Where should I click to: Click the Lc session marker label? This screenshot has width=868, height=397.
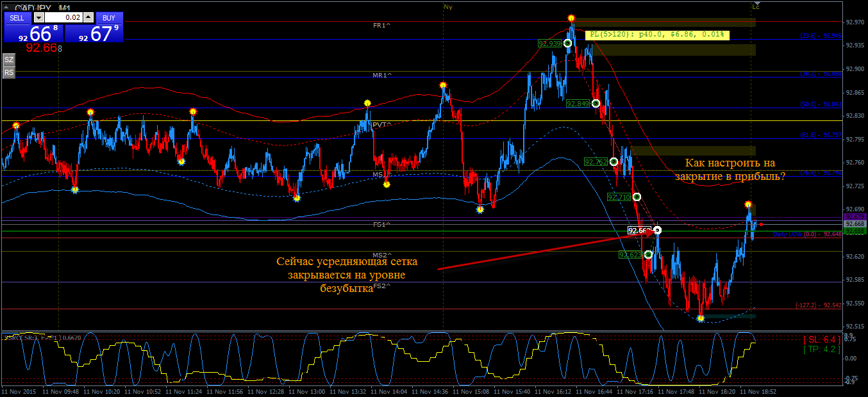756,6
